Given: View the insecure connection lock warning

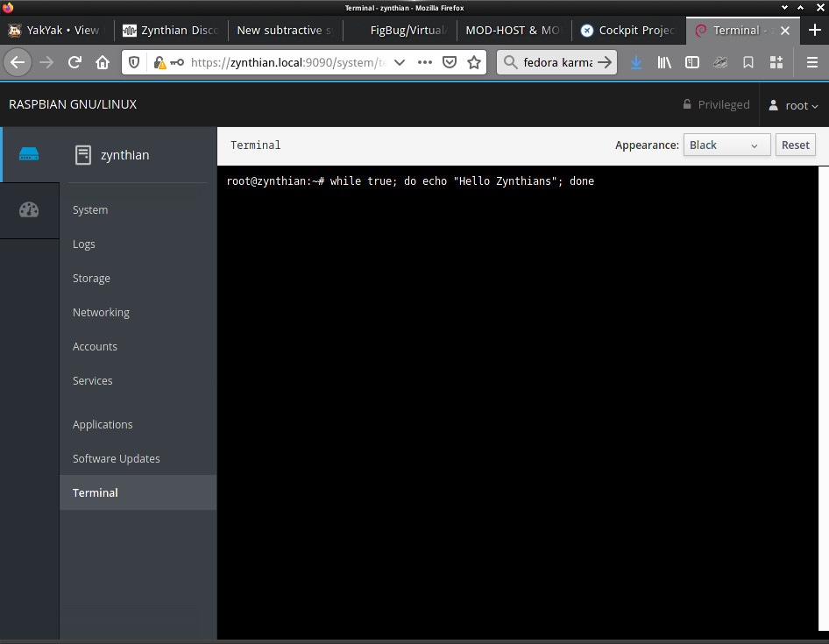Looking at the screenshot, I should [159, 62].
